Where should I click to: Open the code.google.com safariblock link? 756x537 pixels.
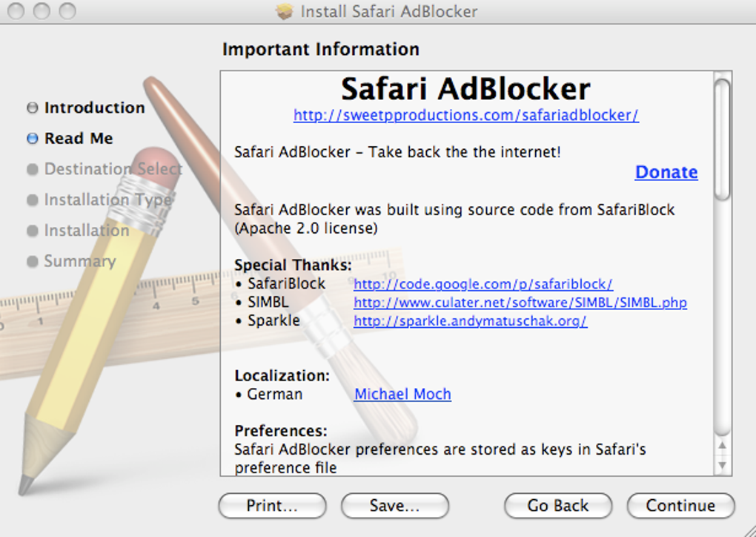tap(483, 284)
